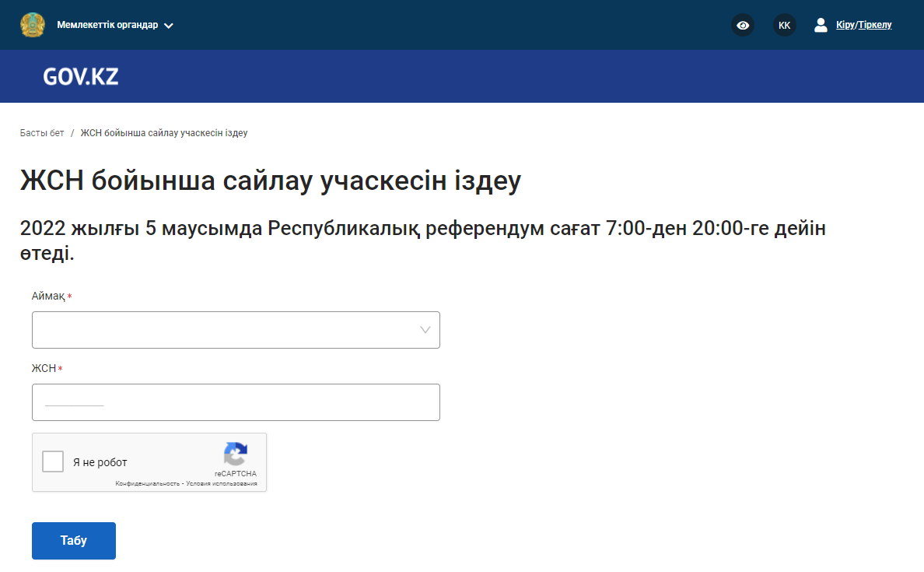
Task: Toggle the visually impaired eye icon
Action: tap(743, 25)
